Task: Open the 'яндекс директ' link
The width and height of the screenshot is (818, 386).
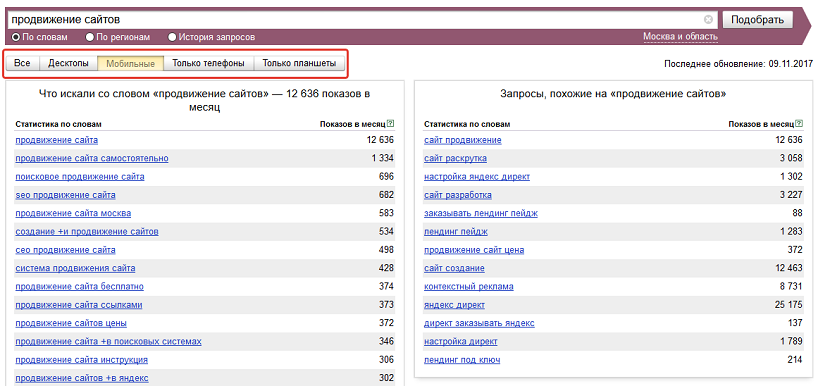Action: point(454,305)
